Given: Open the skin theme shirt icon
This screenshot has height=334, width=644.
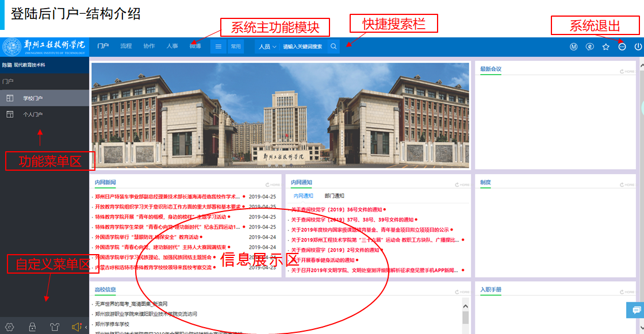Looking at the screenshot, I should pyautogui.click(x=55, y=327).
